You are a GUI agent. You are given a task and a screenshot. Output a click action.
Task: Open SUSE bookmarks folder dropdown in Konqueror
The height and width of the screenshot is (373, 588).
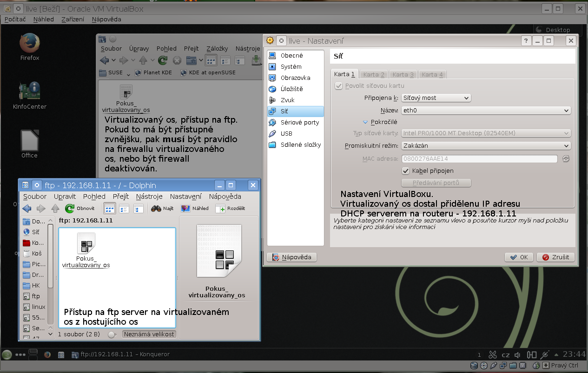coord(115,73)
